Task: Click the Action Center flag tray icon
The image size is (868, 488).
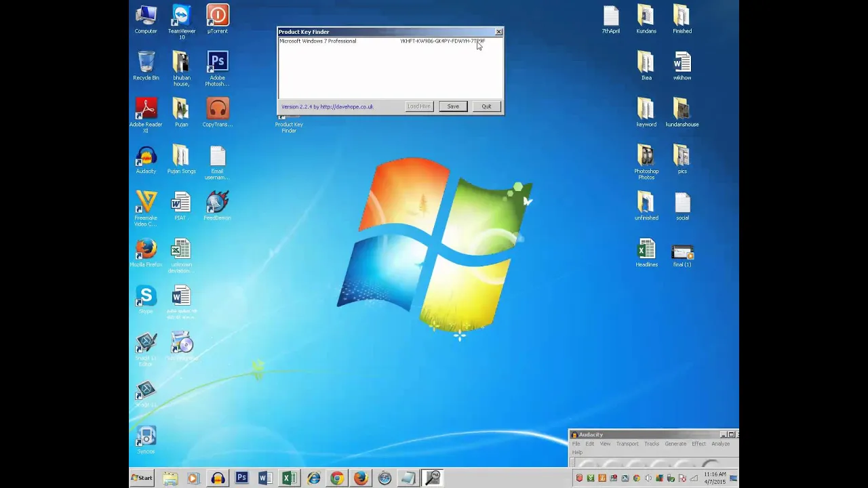Action: [x=682, y=479]
